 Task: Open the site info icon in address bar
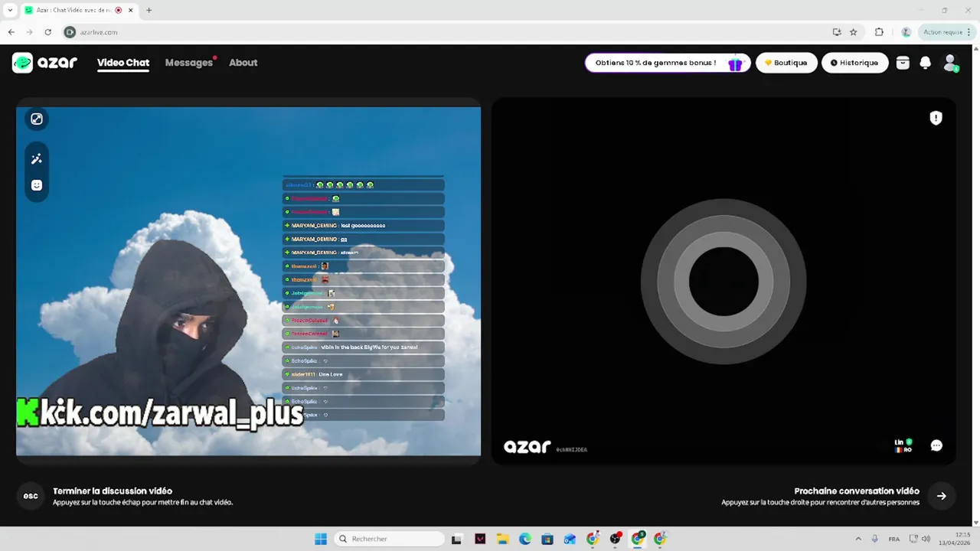[x=70, y=32]
